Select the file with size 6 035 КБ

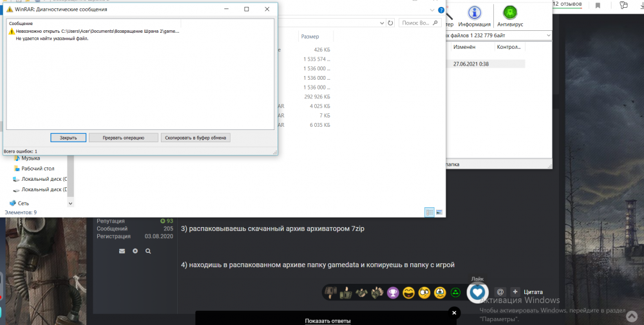(x=320, y=125)
